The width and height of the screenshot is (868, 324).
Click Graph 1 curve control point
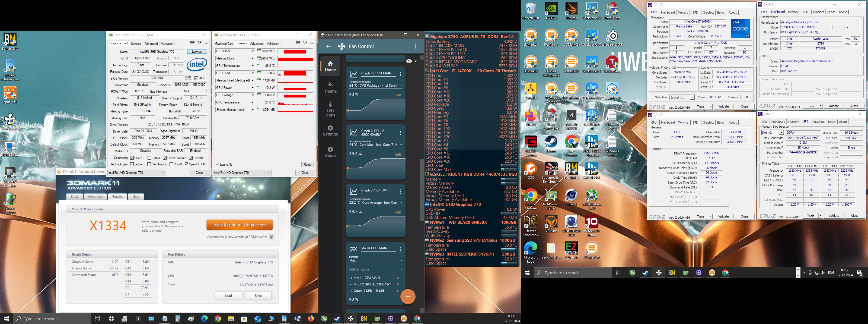coord(348,110)
